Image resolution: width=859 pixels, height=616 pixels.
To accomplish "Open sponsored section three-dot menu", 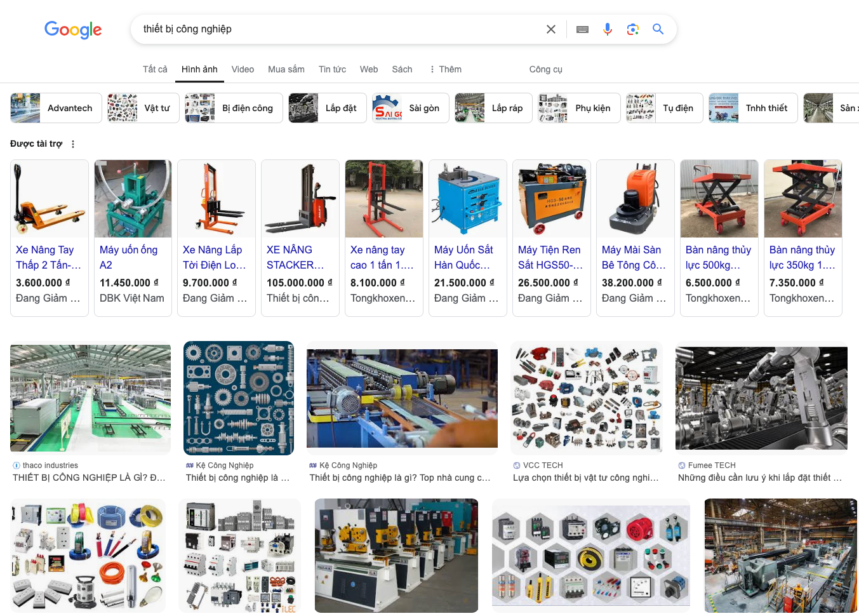I will [73, 144].
